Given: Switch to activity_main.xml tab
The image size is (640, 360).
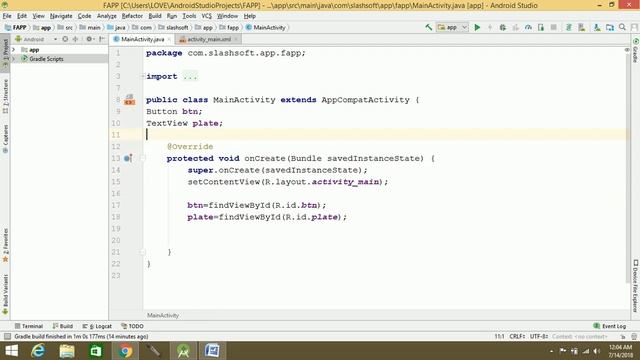Looking at the screenshot, I should pyautogui.click(x=209, y=39).
